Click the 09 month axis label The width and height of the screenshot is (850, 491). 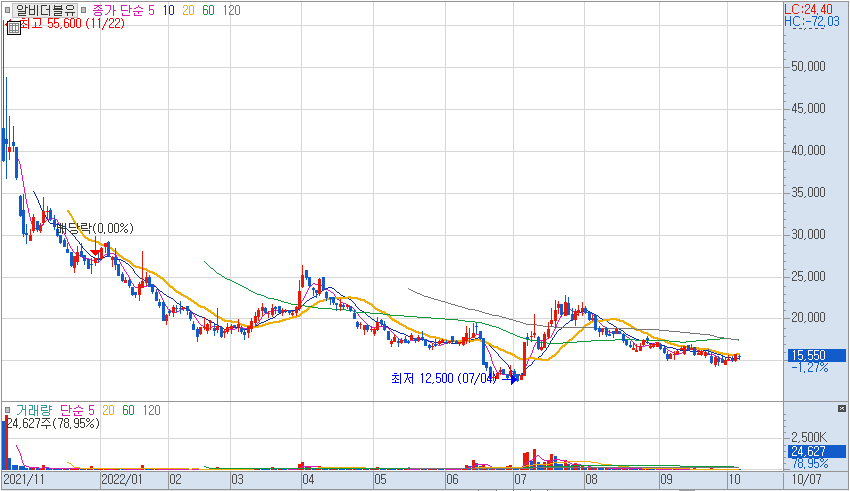pos(666,480)
